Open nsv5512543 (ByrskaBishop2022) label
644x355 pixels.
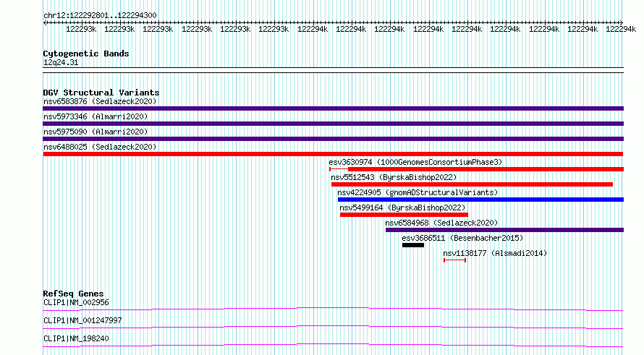(x=394, y=177)
